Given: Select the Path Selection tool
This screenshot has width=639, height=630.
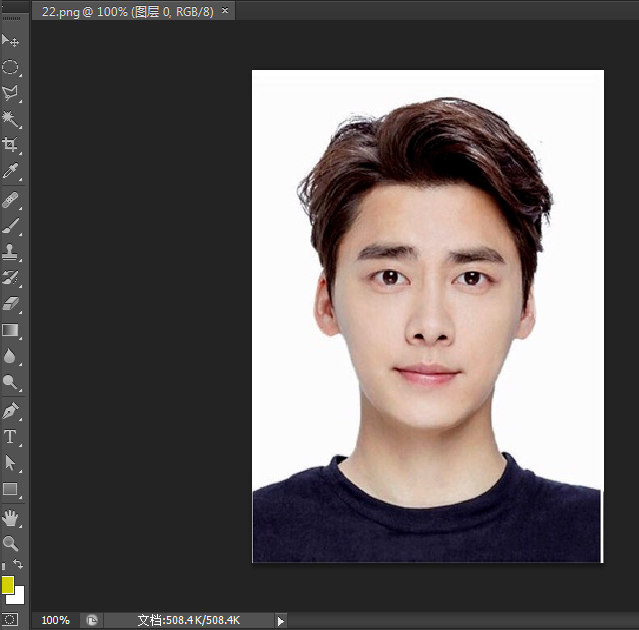Looking at the screenshot, I should point(10,463).
